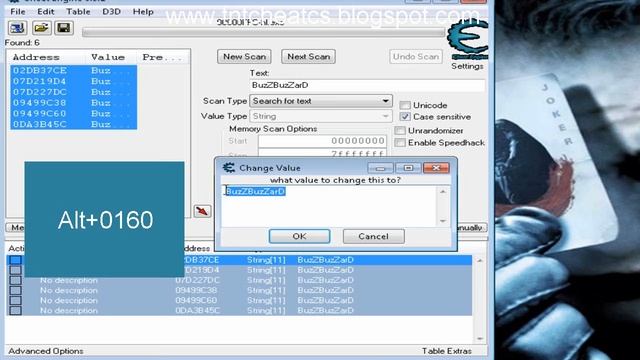Toggle the Case sensitive checkbox
This screenshot has height=360, width=640.
tap(404, 117)
